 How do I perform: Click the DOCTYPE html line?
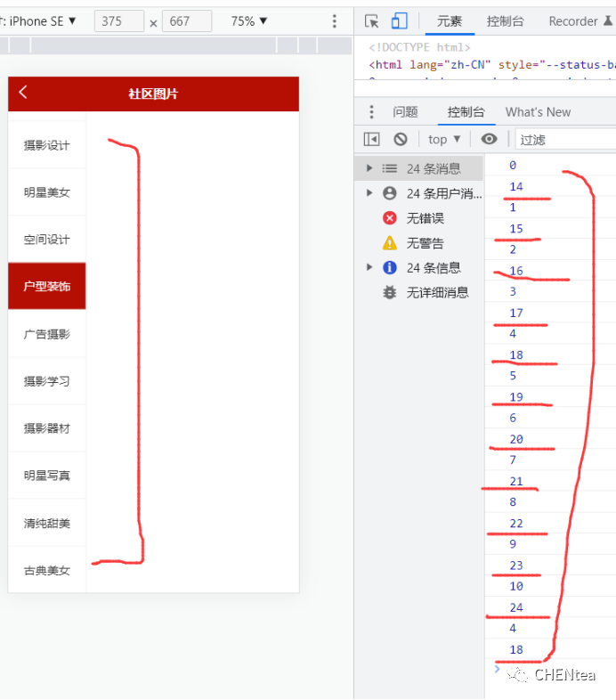[x=419, y=47]
